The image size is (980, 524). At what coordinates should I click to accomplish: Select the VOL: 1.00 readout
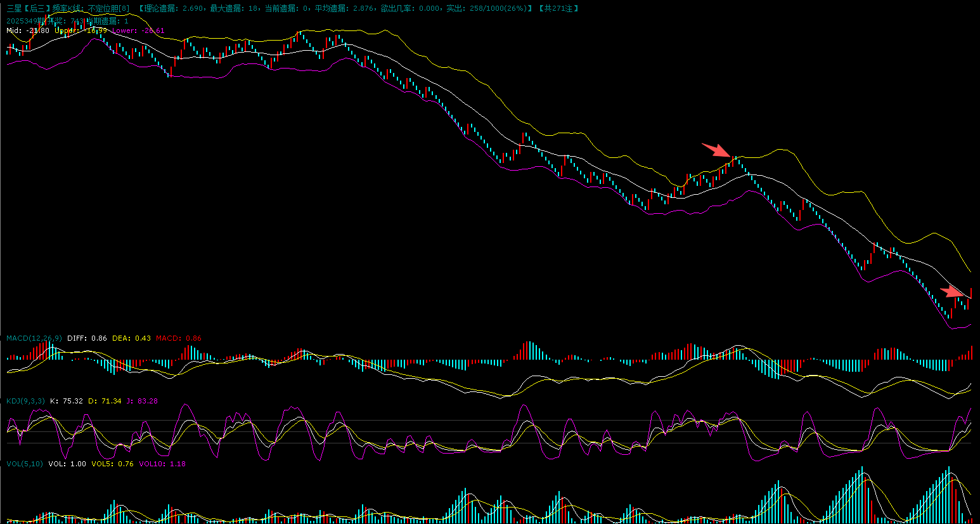click(x=67, y=464)
